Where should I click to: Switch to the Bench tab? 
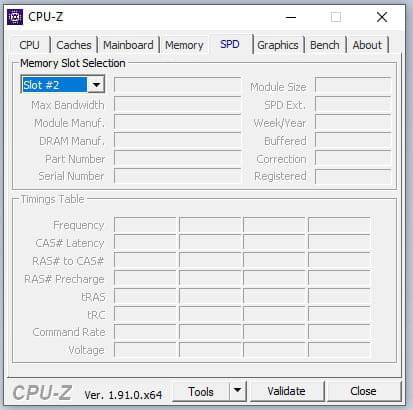[325, 45]
